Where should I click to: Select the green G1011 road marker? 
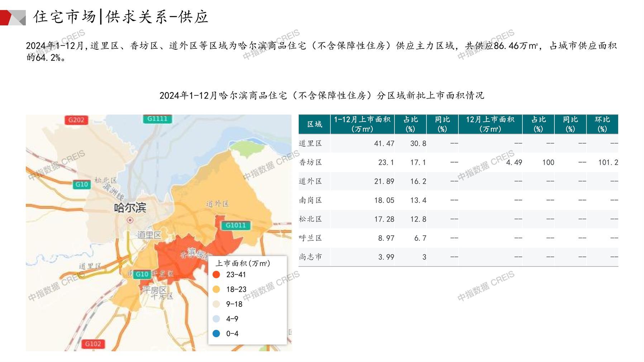pyautogui.click(x=235, y=225)
